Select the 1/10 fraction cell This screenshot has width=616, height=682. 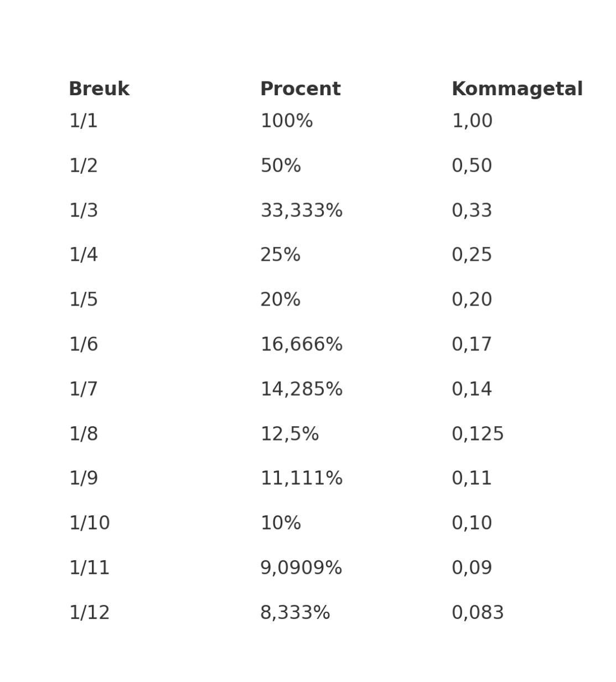tap(90, 524)
